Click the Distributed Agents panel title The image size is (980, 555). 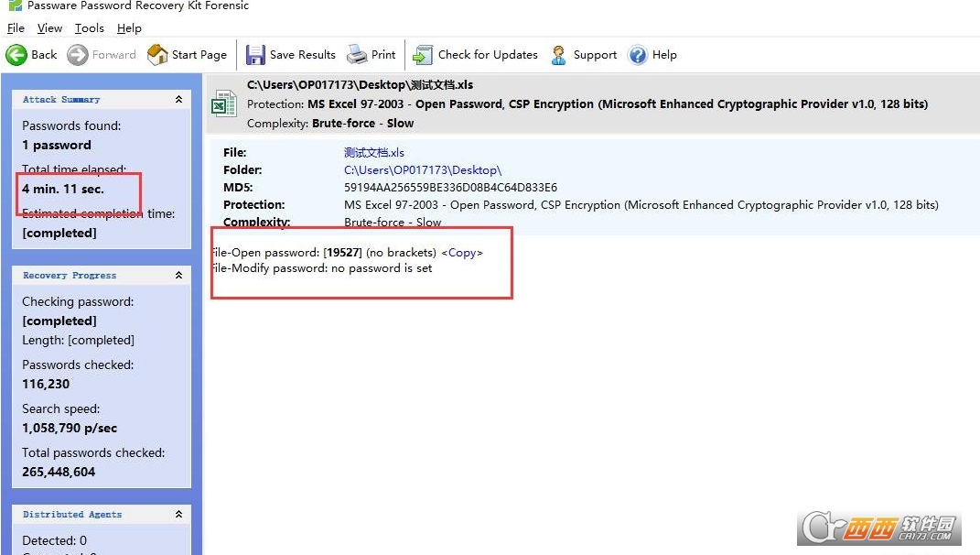[72, 515]
